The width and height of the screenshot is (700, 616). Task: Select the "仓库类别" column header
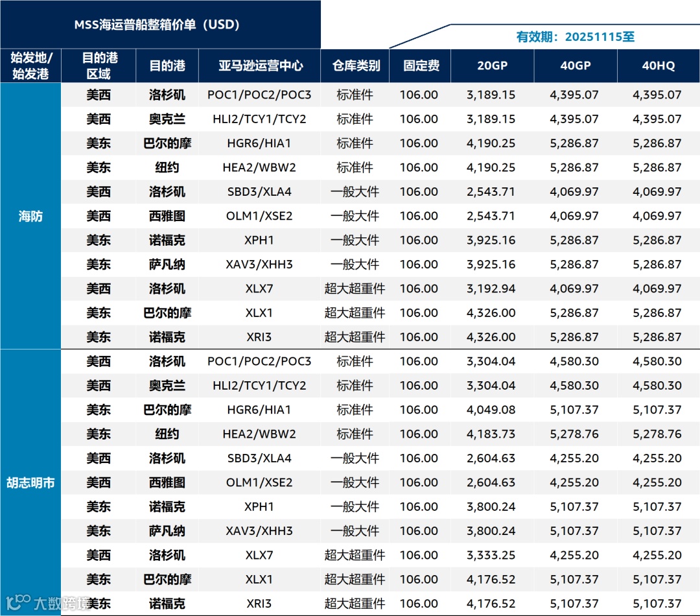356,65
